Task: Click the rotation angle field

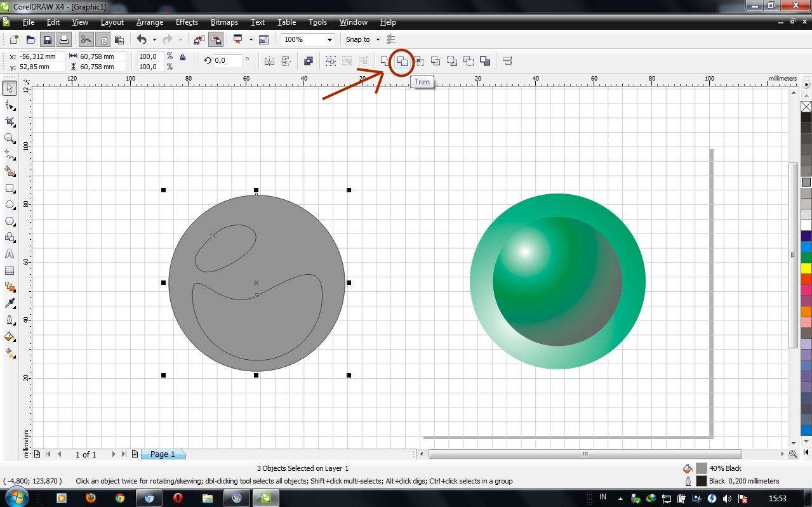Action: tap(228, 60)
